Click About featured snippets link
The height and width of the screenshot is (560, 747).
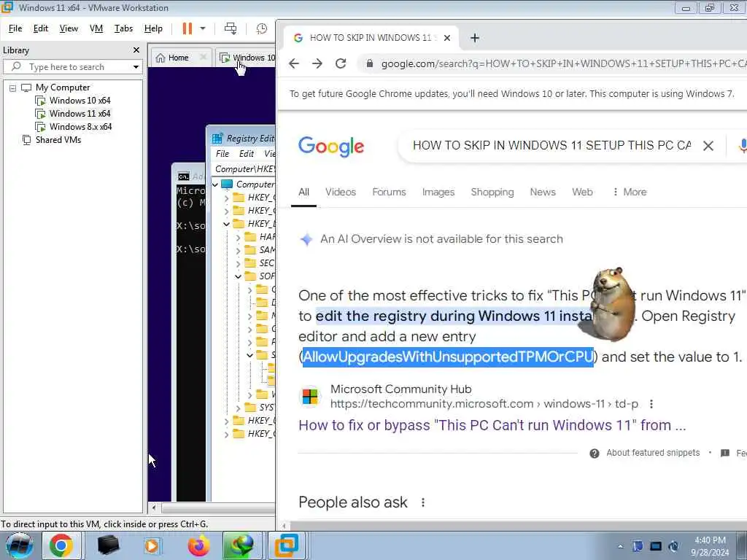pyautogui.click(x=653, y=453)
